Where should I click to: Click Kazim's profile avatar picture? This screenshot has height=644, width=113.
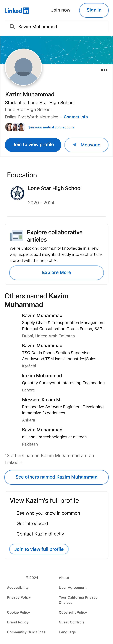[24, 67]
